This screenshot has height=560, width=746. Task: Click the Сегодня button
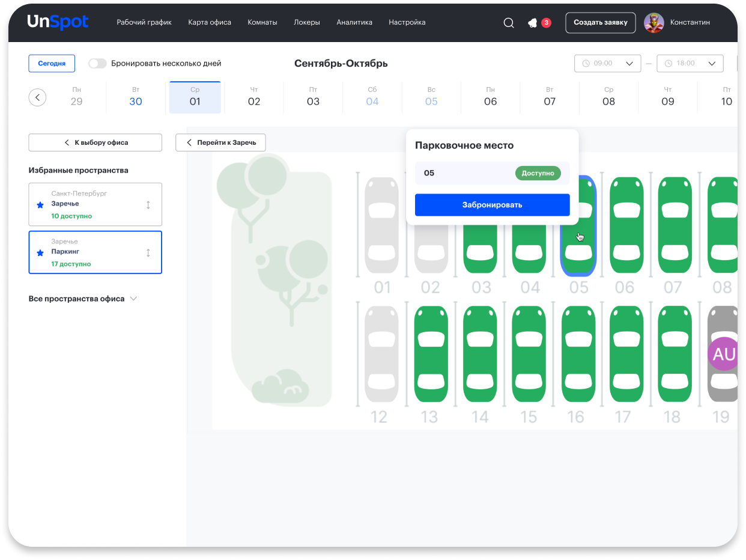(x=52, y=63)
